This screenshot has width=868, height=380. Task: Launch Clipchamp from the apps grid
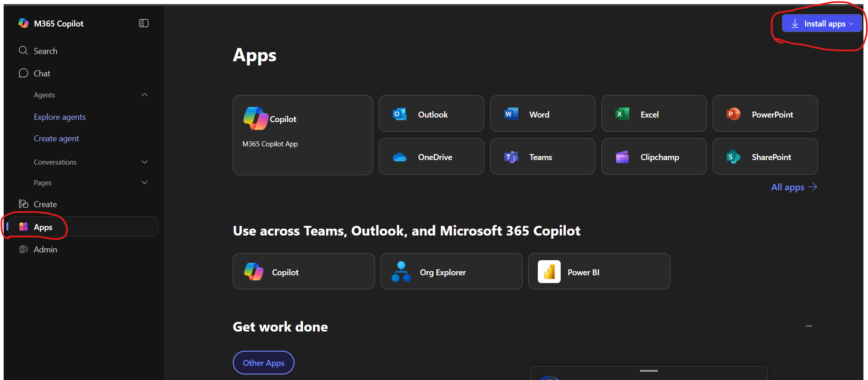654,157
